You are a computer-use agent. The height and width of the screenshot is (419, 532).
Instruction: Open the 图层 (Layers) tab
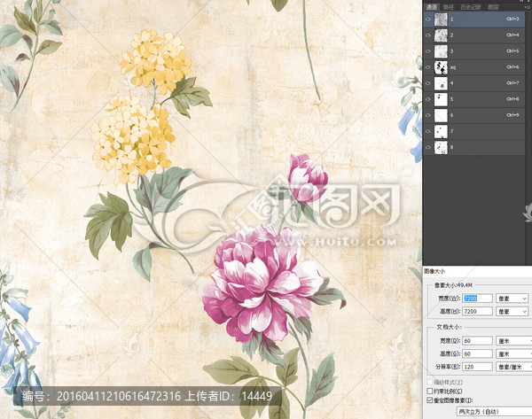tap(493, 7)
